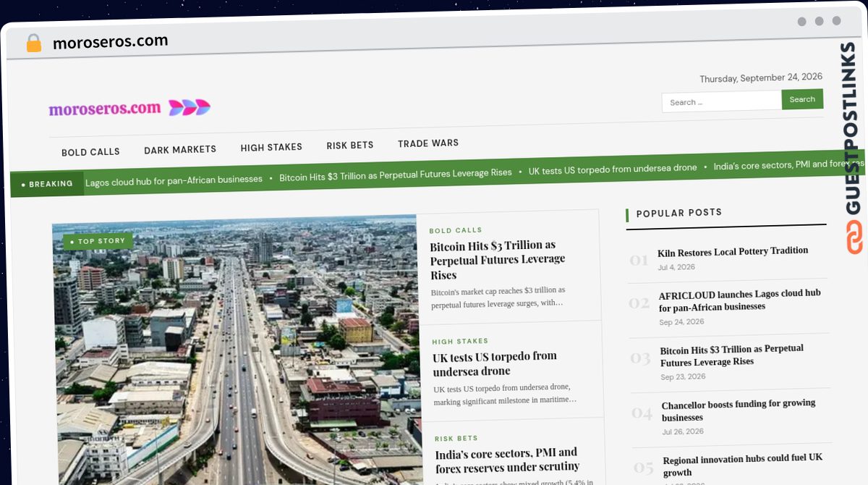Open ticker headline Bitcoin Hits $3 Trillion
The height and width of the screenshot is (485, 868).
(x=396, y=174)
